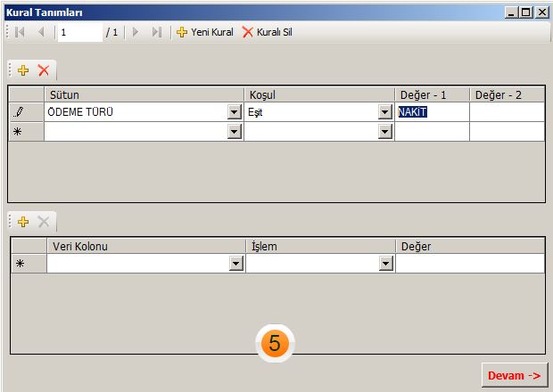The image size is (553, 392).
Task: Go to the first rule record
Action: pyautogui.click(x=20, y=32)
